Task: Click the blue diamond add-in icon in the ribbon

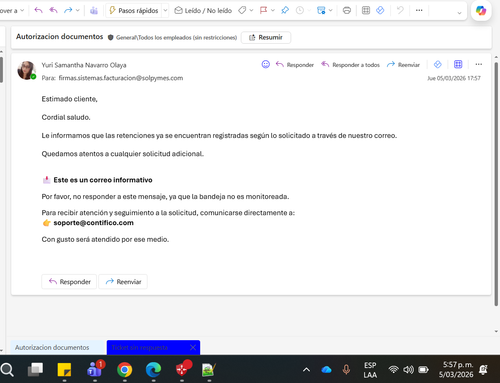Action: pyautogui.click(x=380, y=11)
